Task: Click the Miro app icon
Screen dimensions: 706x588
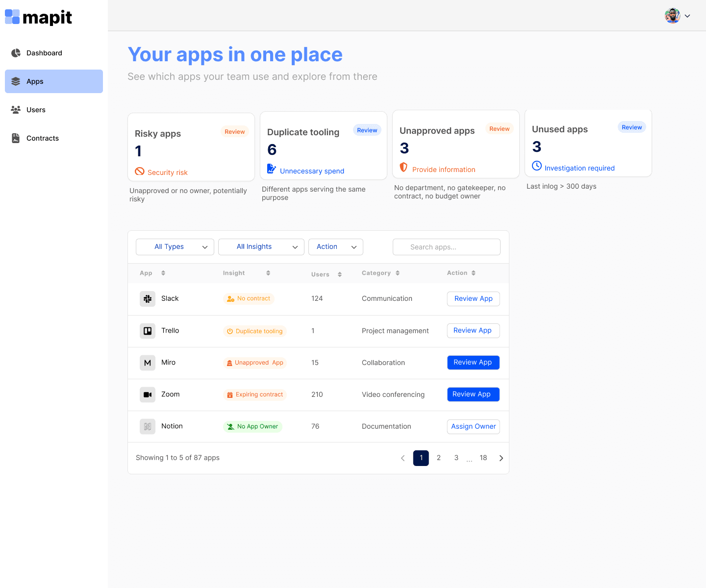Action: point(148,363)
